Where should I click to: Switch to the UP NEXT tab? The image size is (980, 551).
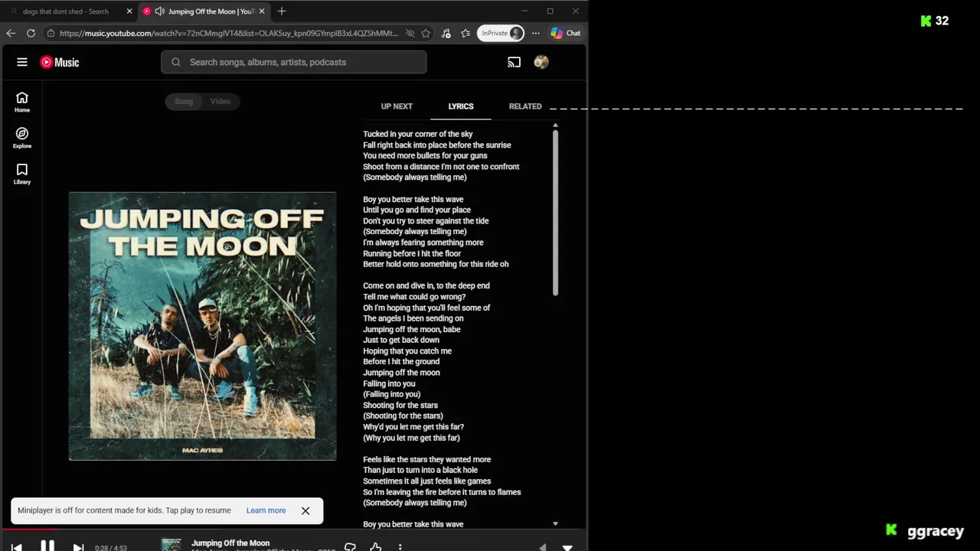pyautogui.click(x=397, y=106)
